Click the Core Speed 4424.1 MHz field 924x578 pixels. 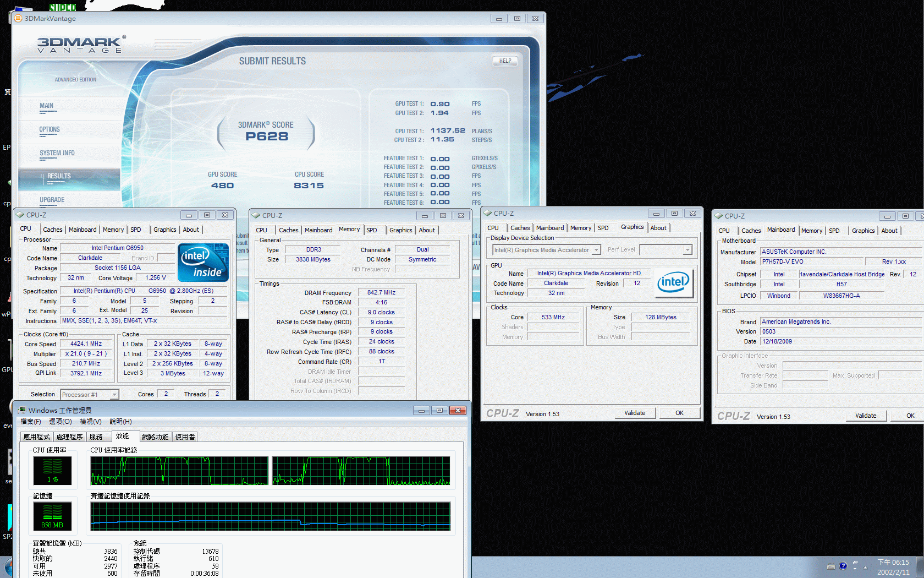[x=86, y=343]
